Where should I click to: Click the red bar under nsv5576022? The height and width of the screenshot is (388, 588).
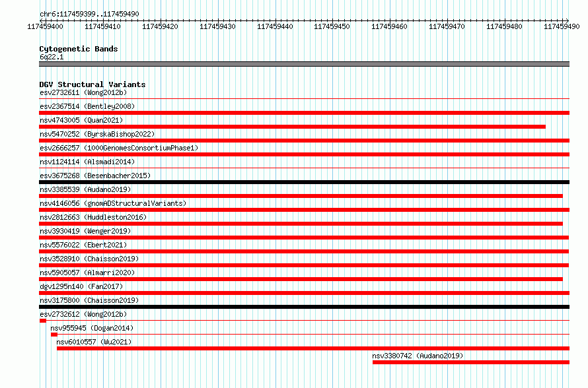click(x=304, y=251)
